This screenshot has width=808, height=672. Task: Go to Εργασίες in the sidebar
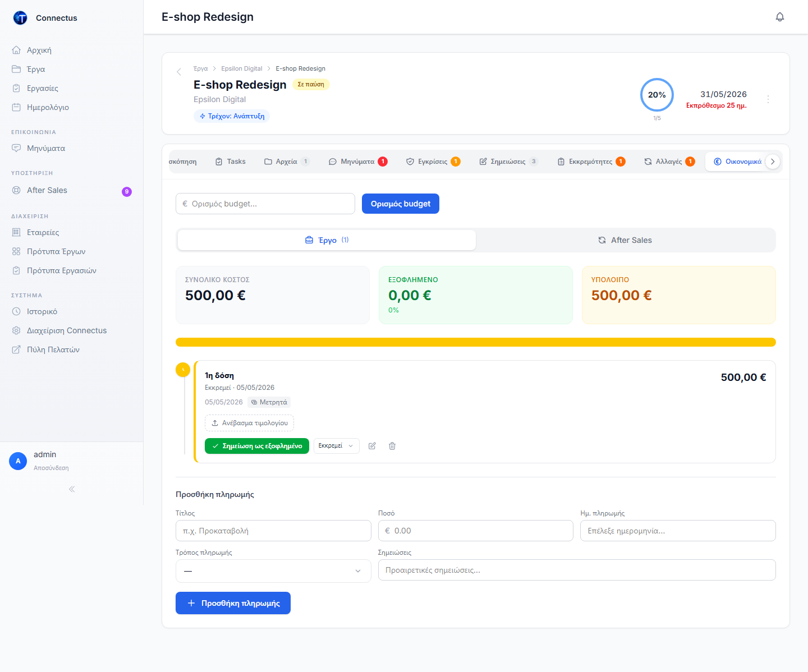(x=72, y=88)
